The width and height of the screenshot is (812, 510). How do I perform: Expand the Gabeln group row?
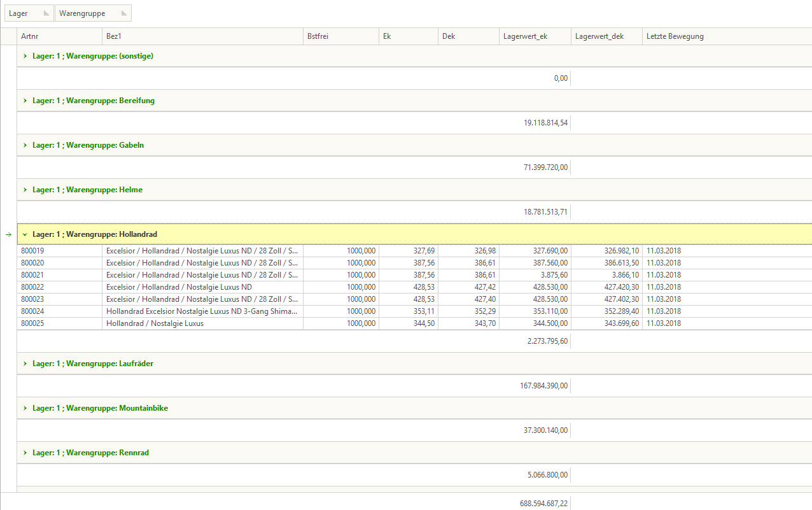pyautogui.click(x=25, y=145)
